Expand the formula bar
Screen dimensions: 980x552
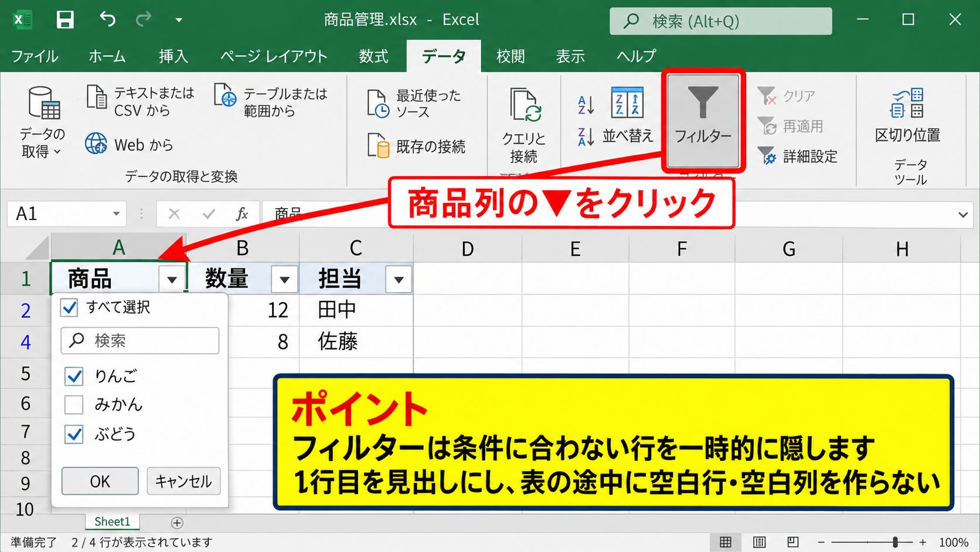tap(963, 215)
